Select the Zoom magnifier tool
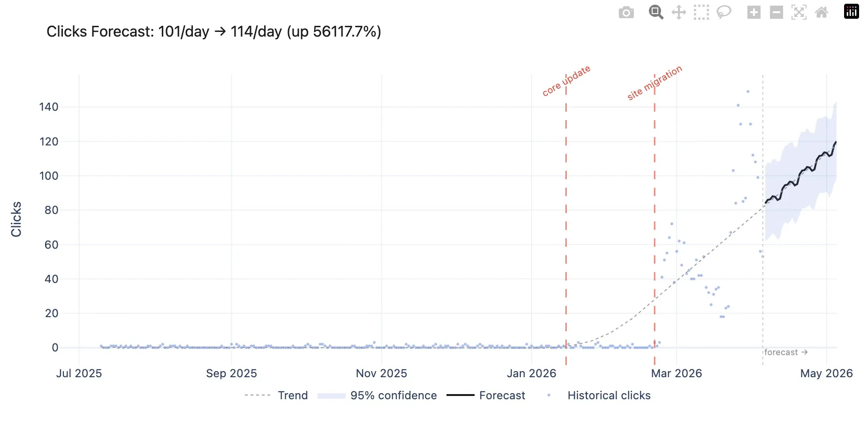The image size is (868, 426). (656, 12)
